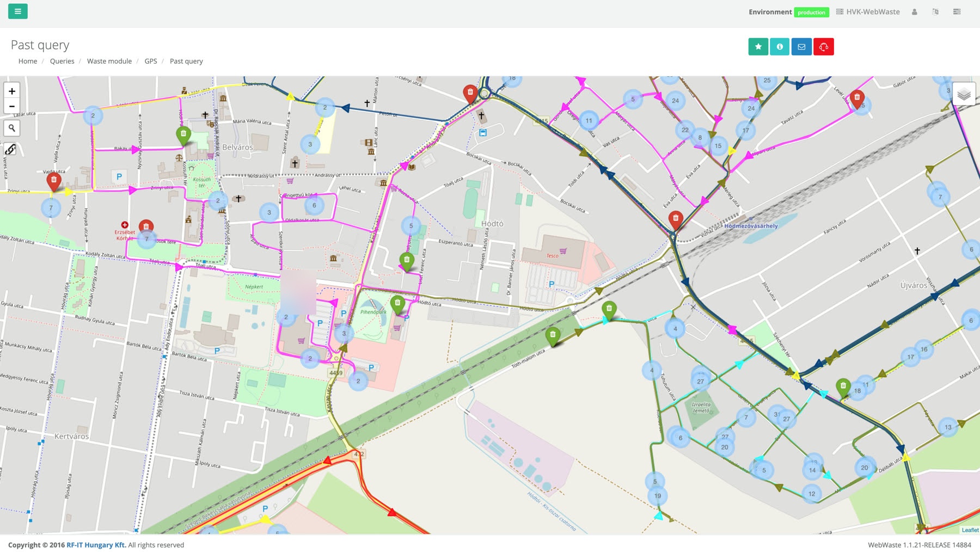
Task: Select red bin marker near Hódmezővásárhely station
Action: pyautogui.click(x=676, y=220)
